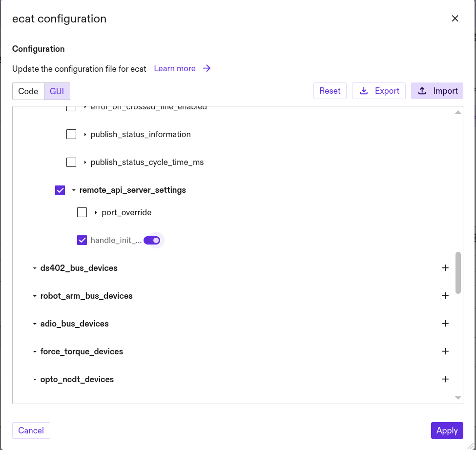This screenshot has height=450, width=476.
Task: Click the Export download icon
Action: pyautogui.click(x=364, y=91)
